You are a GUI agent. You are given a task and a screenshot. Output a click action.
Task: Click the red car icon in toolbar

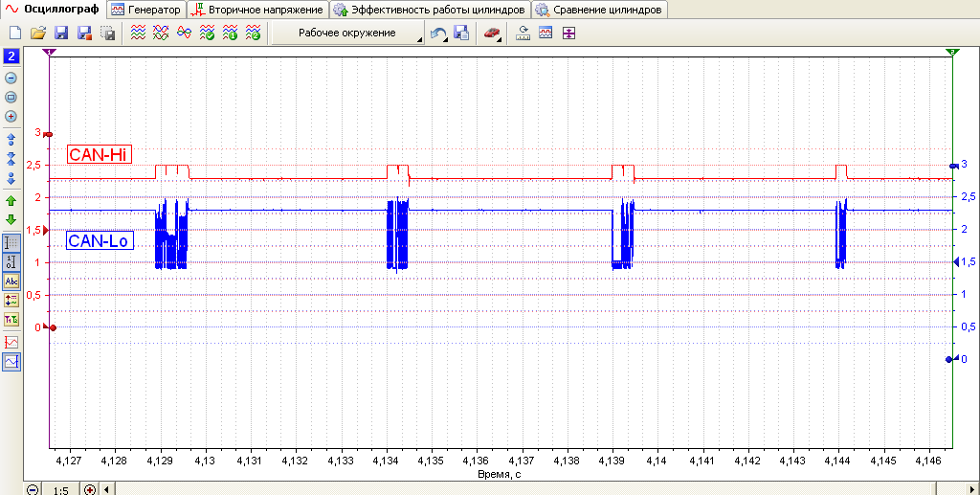492,34
